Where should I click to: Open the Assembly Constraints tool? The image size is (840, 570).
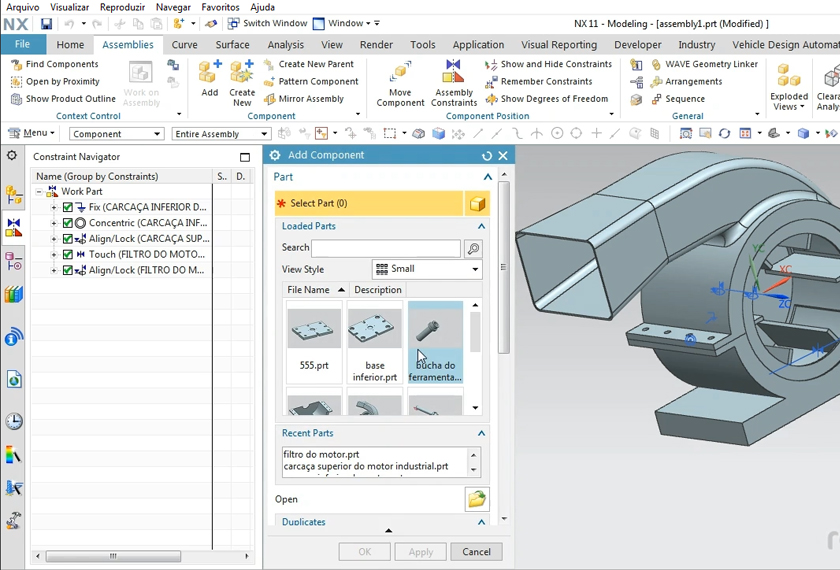click(x=454, y=74)
